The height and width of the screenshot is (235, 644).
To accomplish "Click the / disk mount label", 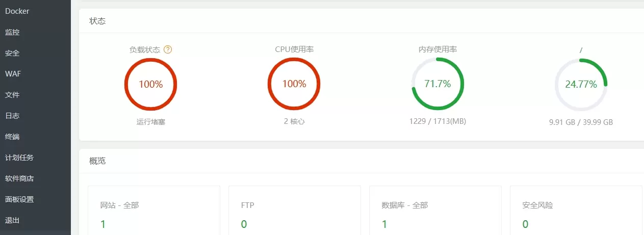I will click(581, 49).
